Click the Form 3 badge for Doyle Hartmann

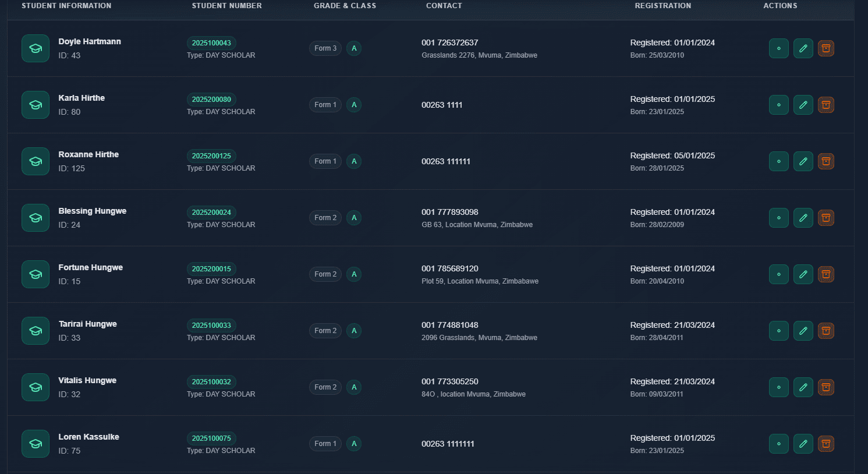pyautogui.click(x=325, y=48)
